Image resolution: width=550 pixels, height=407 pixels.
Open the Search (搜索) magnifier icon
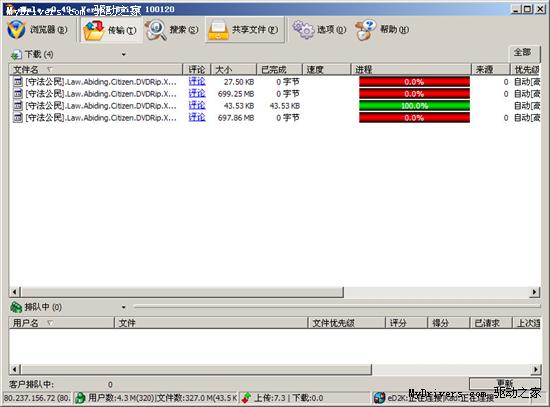pos(156,30)
